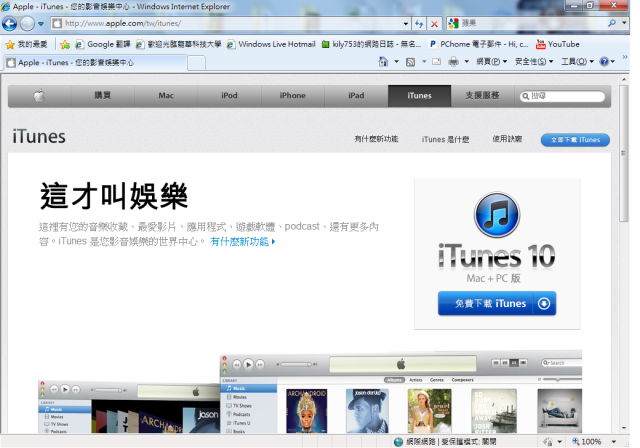Image resolution: width=640 pixels, height=448 pixels.
Task: Click the Apple logo in navigation bar
Action: [x=39, y=96]
